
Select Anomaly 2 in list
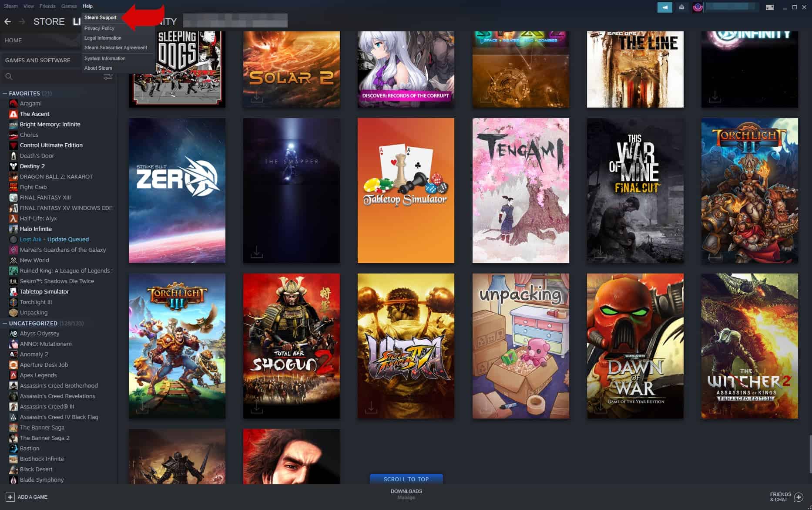click(x=34, y=354)
